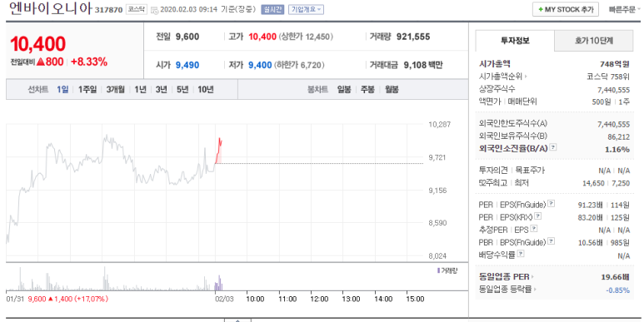The width and height of the screenshot is (644, 322).
Task: Select the 5년 line chart period
Action: (182, 89)
